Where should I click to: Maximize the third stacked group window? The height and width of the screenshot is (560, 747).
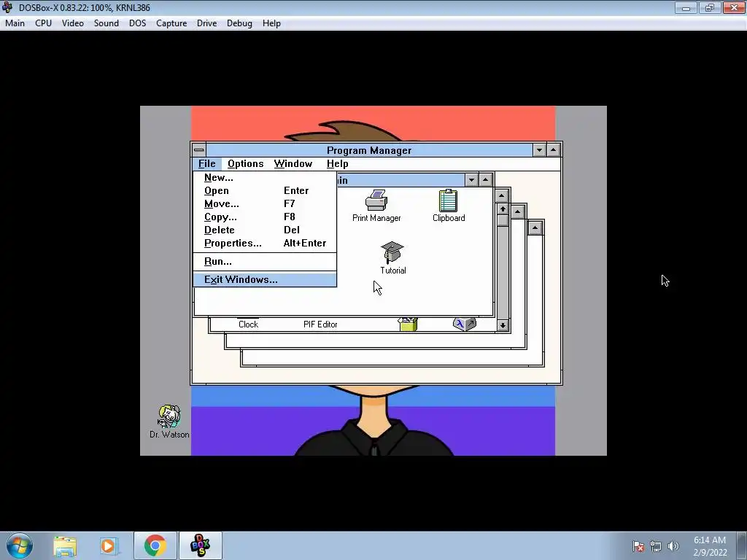pyautogui.click(x=518, y=211)
